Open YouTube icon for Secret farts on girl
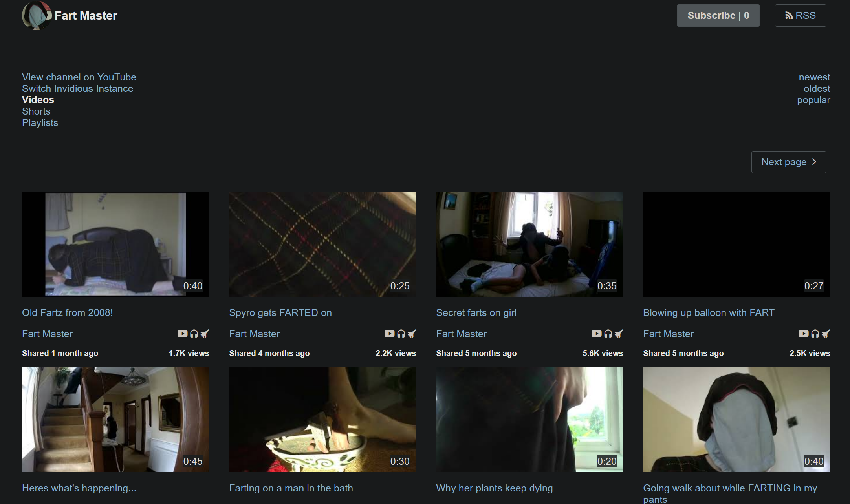The width and height of the screenshot is (850, 504). 596,334
